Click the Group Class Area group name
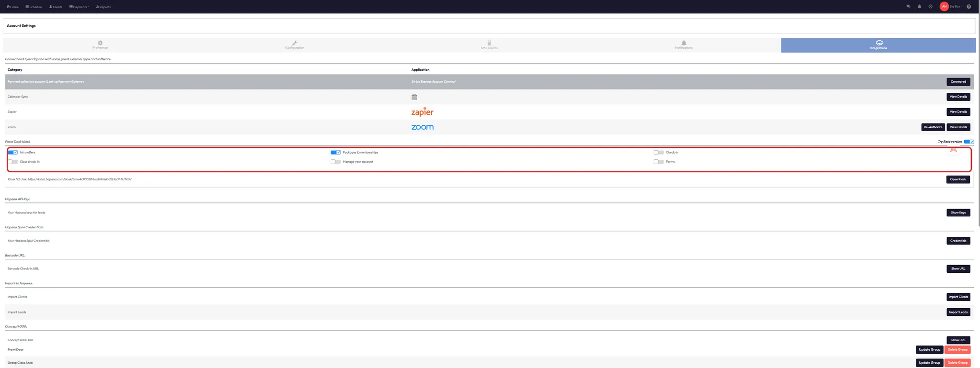The image size is (980, 368). coord(20,363)
